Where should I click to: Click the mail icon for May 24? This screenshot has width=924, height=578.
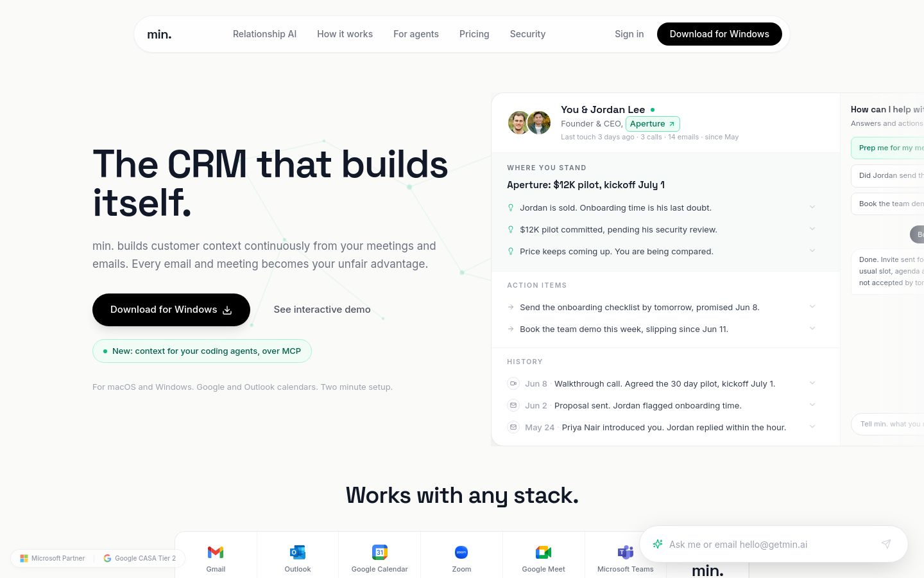513,427
